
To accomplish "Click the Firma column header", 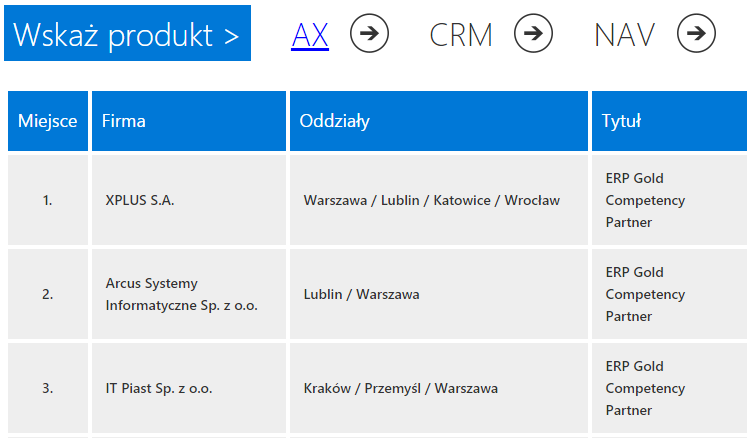I will pos(189,121).
